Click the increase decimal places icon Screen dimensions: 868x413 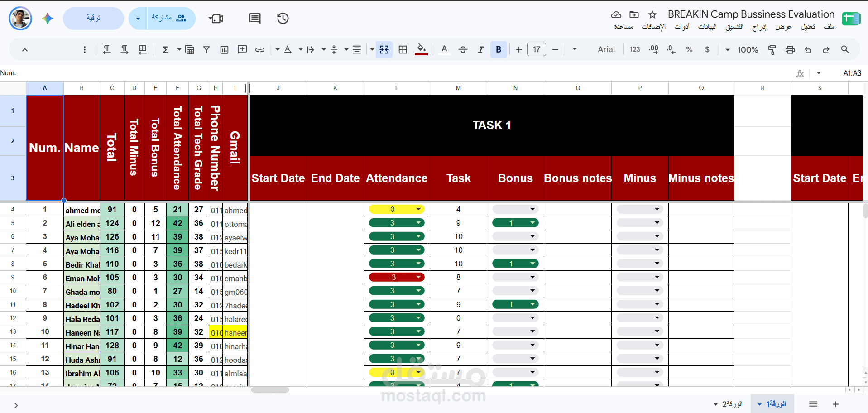[x=653, y=49]
